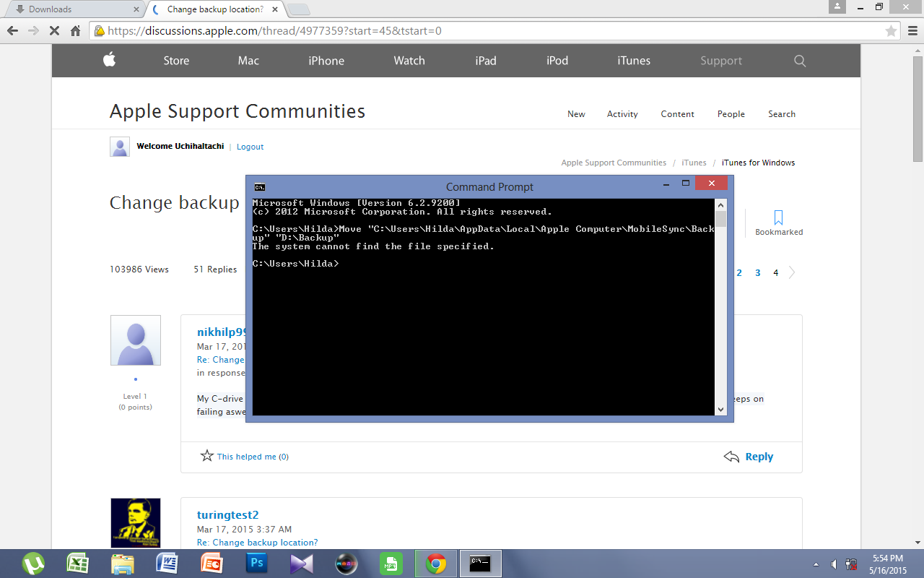
Task: Click the turingtest2 user avatar
Action: pyautogui.click(x=136, y=522)
